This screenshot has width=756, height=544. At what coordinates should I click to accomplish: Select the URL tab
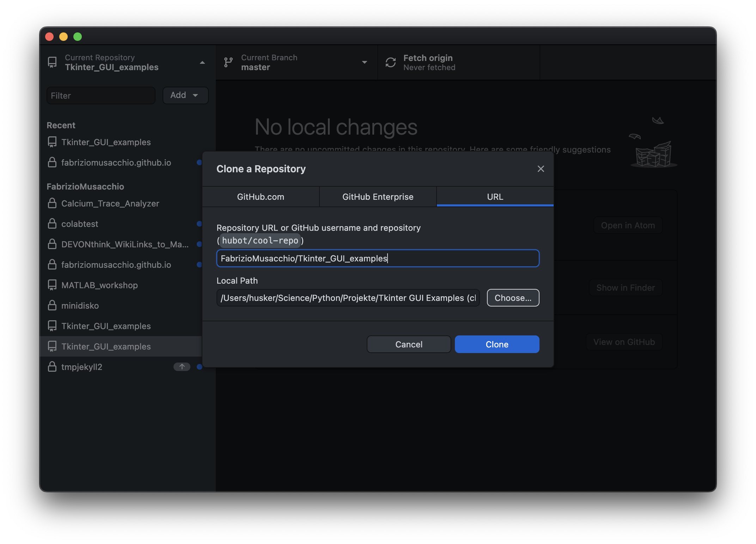[495, 197]
